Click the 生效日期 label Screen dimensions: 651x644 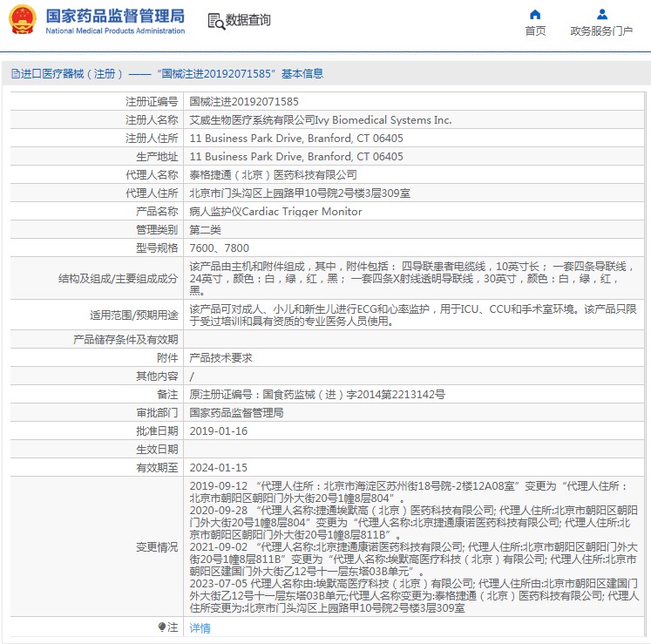[x=157, y=450]
